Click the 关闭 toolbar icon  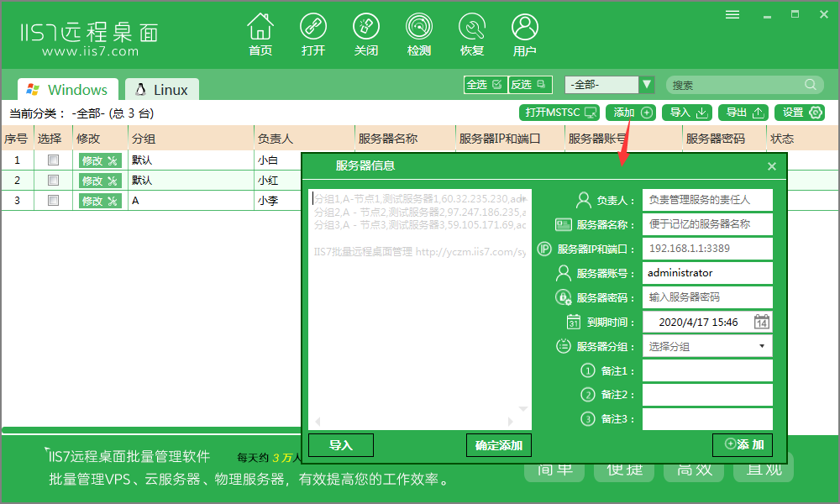click(x=366, y=34)
